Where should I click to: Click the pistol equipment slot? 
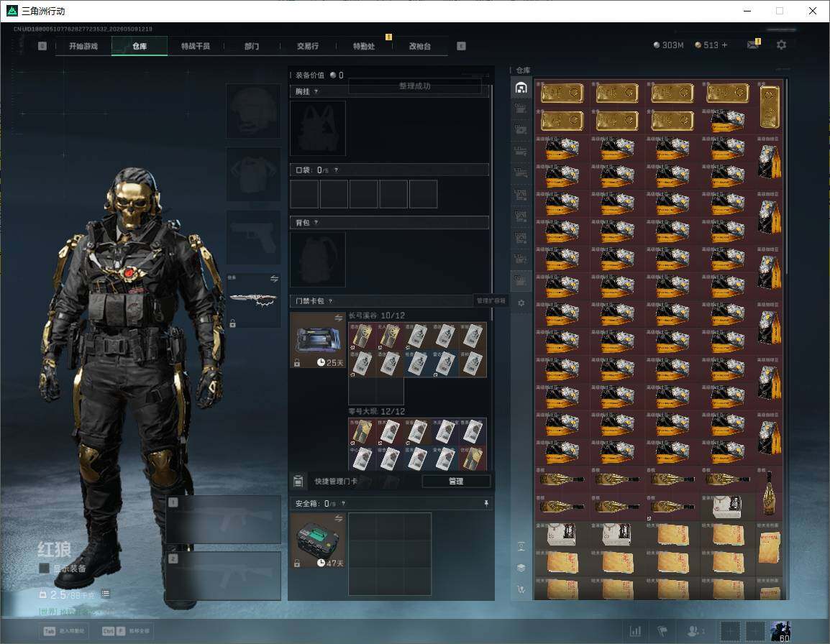[x=254, y=237]
